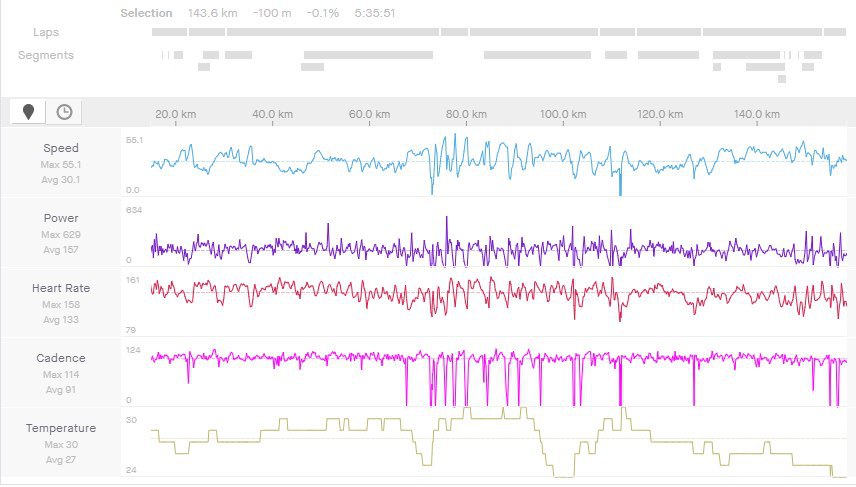Click the first lap bar in Laps row
856x487 pixels.
pos(169,32)
